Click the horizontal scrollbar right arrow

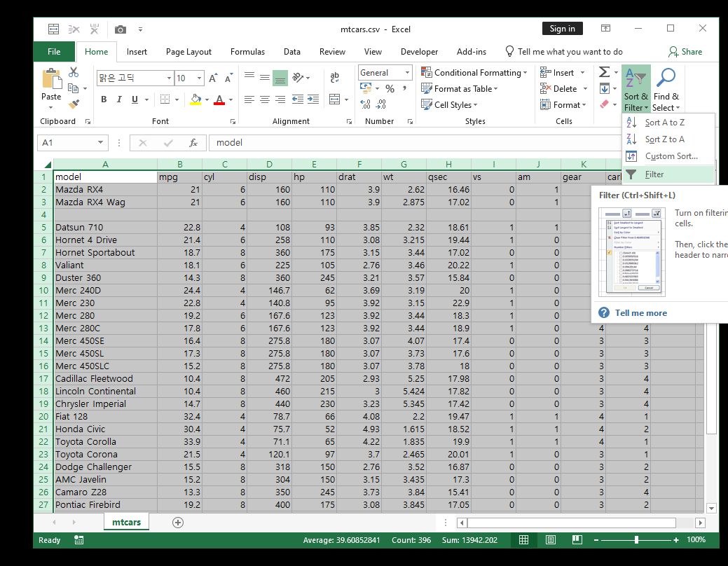click(700, 523)
